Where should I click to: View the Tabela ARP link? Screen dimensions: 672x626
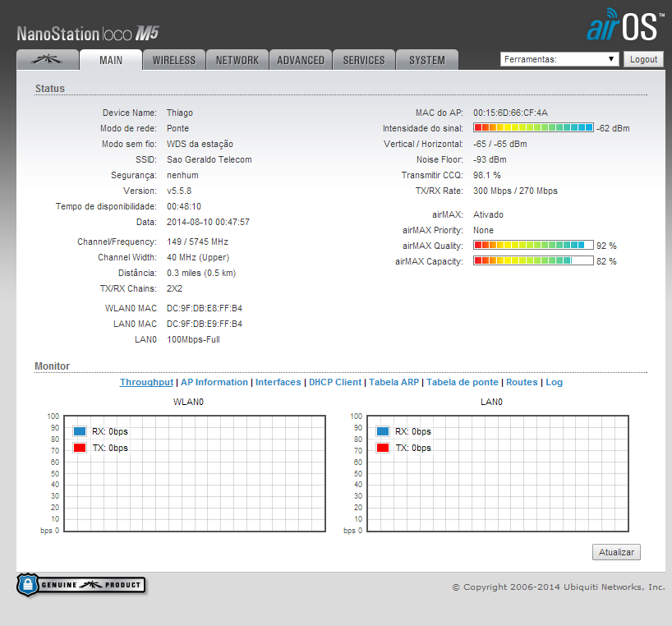[x=394, y=382]
